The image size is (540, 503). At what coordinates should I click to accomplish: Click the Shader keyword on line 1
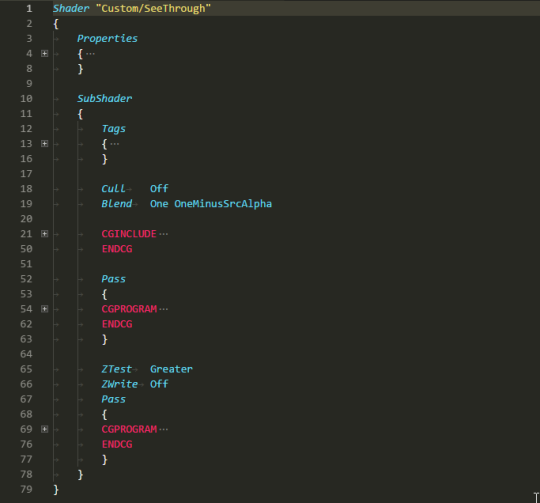71,8
